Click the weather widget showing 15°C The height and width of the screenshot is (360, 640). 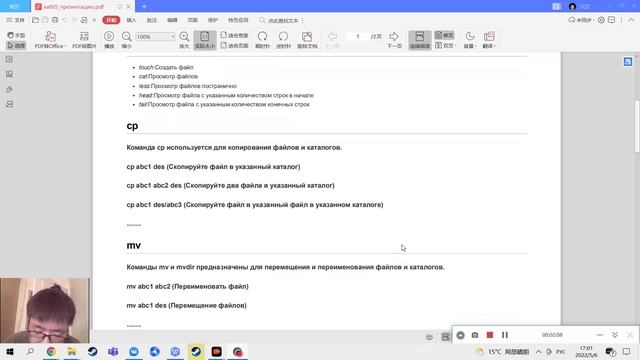(502, 351)
